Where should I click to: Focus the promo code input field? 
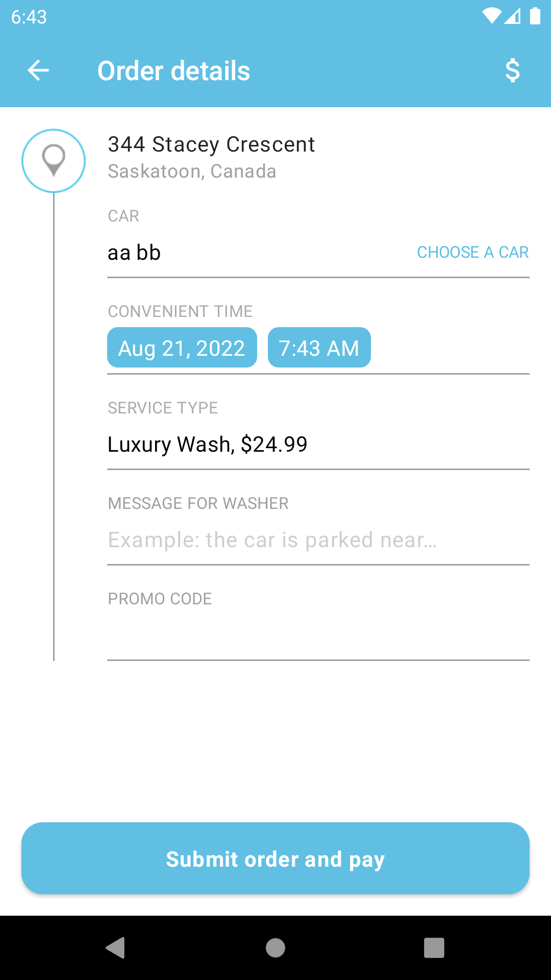click(318, 635)
